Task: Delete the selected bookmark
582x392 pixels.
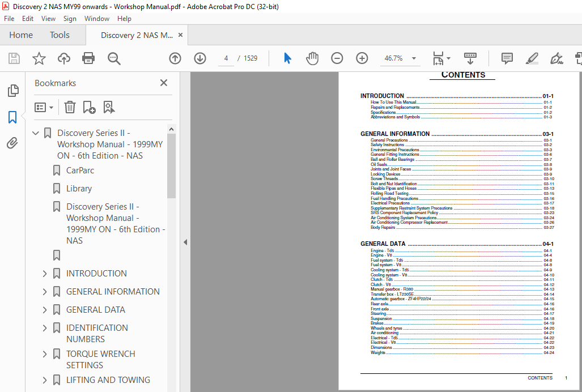Action: point(70,108)
